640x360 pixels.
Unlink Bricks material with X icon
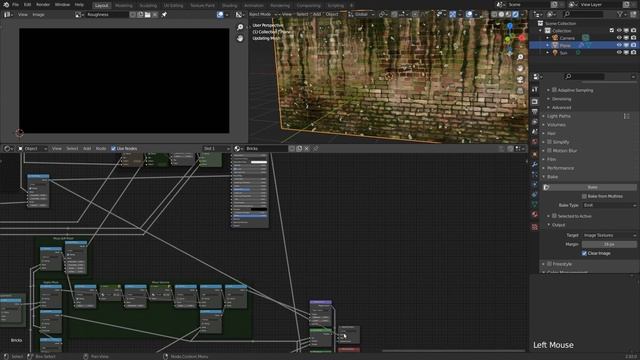(x=307, y=149)
